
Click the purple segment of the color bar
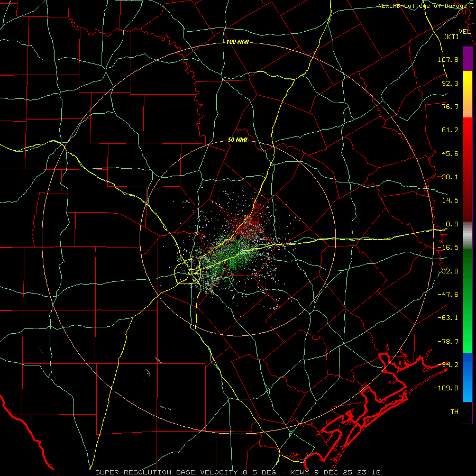pyautogui.click(x=467, y=59)
